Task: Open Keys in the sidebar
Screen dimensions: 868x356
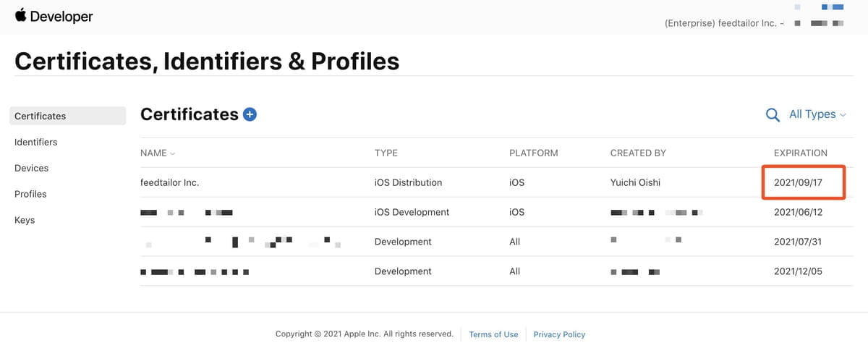Action: click(25, 220)
